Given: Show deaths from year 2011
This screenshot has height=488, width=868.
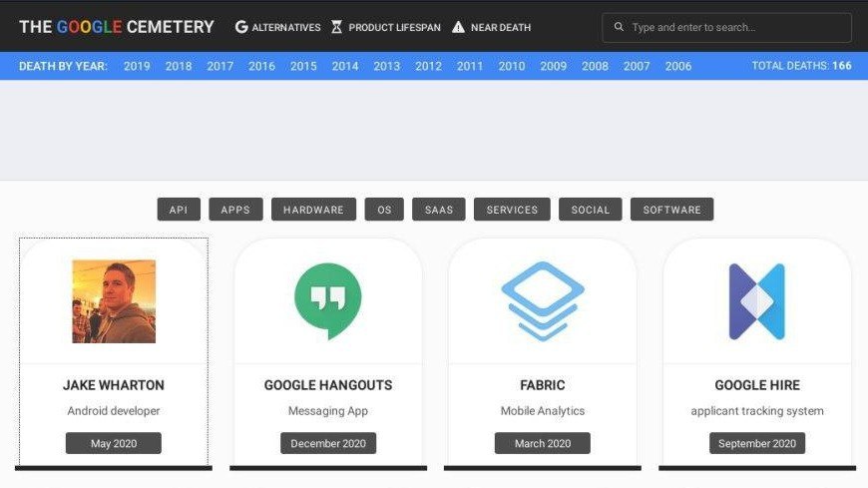Looking at the screenshot, I should click(x=470, y=66).
